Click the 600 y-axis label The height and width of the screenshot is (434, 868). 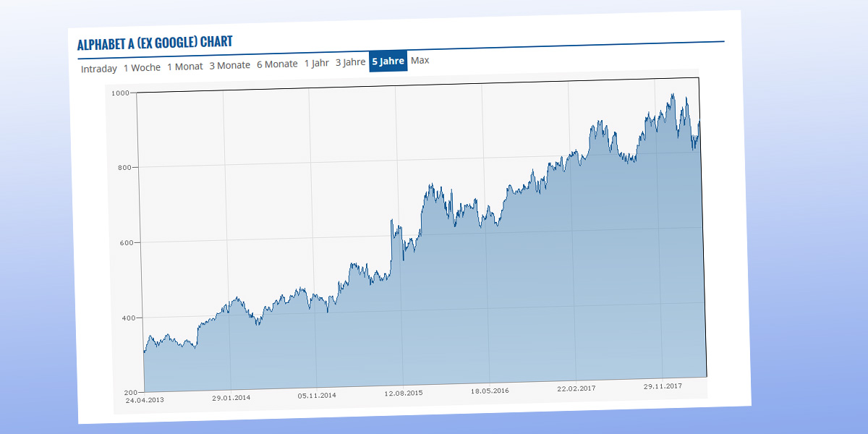pyautogui.click(x=127, y=243)
